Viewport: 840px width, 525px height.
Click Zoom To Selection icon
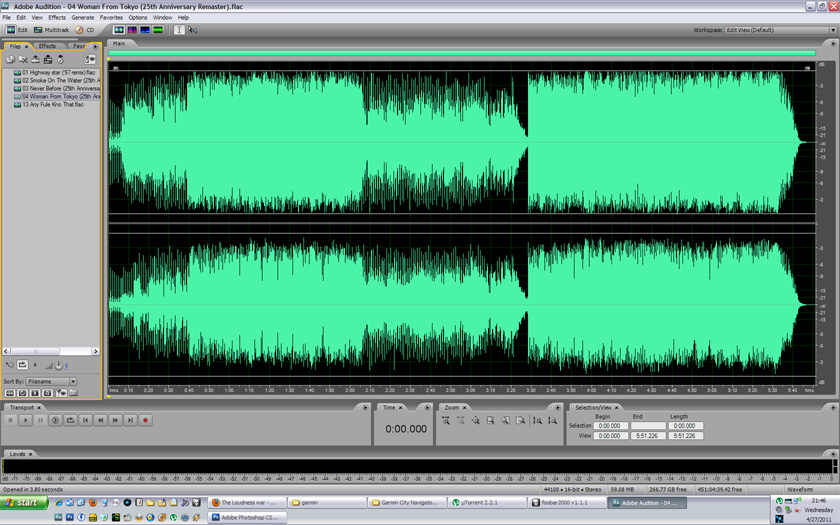(491, 421)
